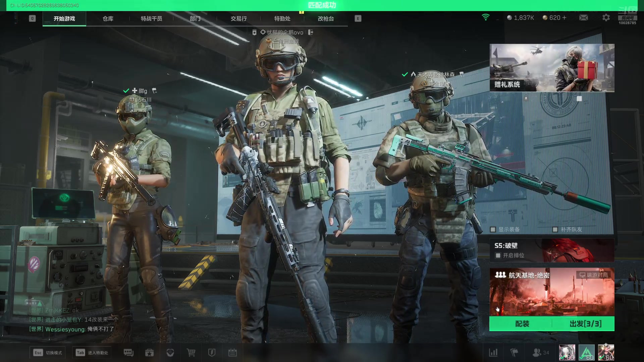Open the 部门 tab
The height and width of the screenshot is (362, 644).
(x=195, y=18)
